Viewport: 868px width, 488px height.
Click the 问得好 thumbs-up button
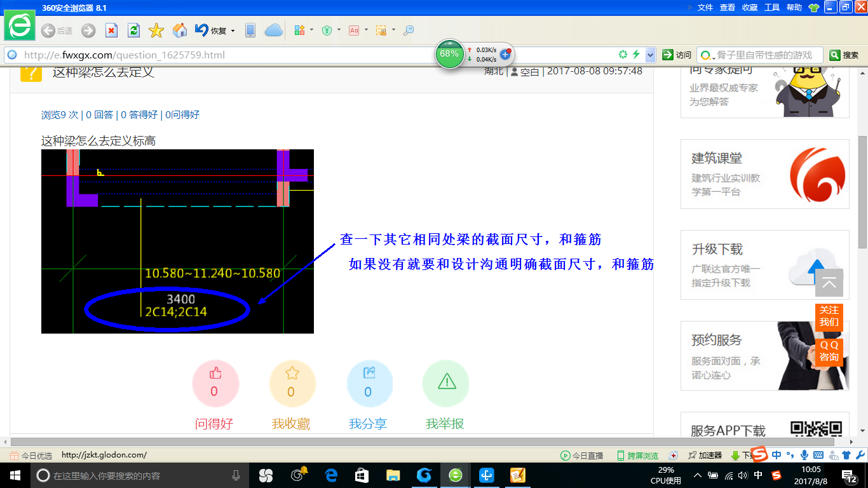[215, 383]
